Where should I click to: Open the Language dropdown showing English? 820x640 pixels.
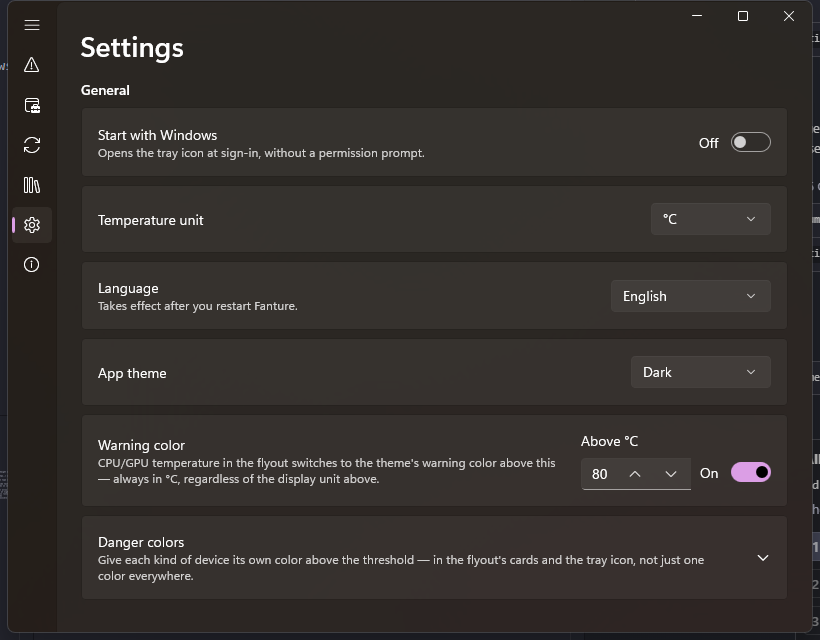coord(691,296)
